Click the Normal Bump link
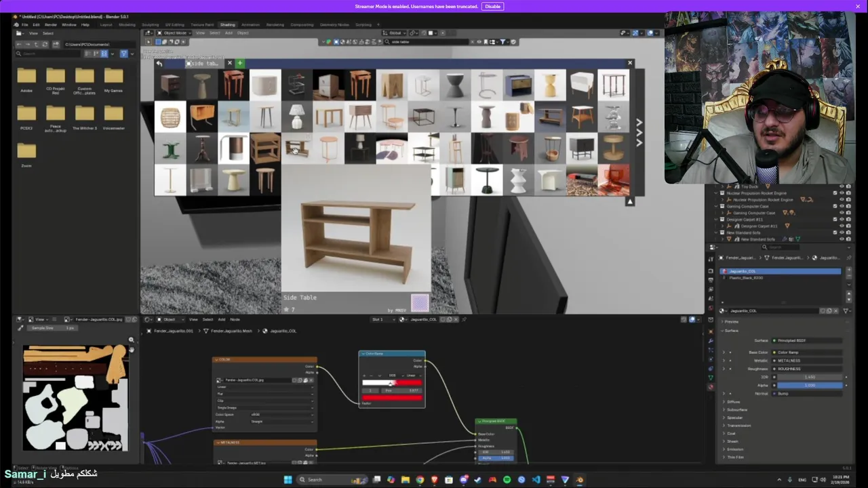 point(807,393)
